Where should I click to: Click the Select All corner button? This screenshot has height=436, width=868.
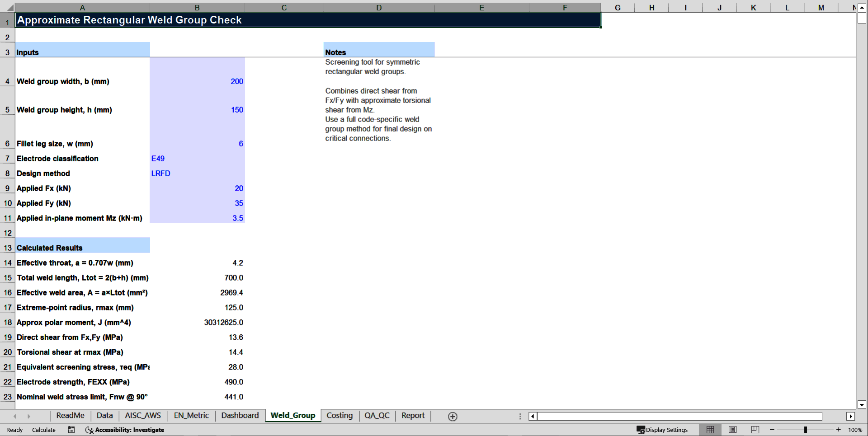[8, 7]
